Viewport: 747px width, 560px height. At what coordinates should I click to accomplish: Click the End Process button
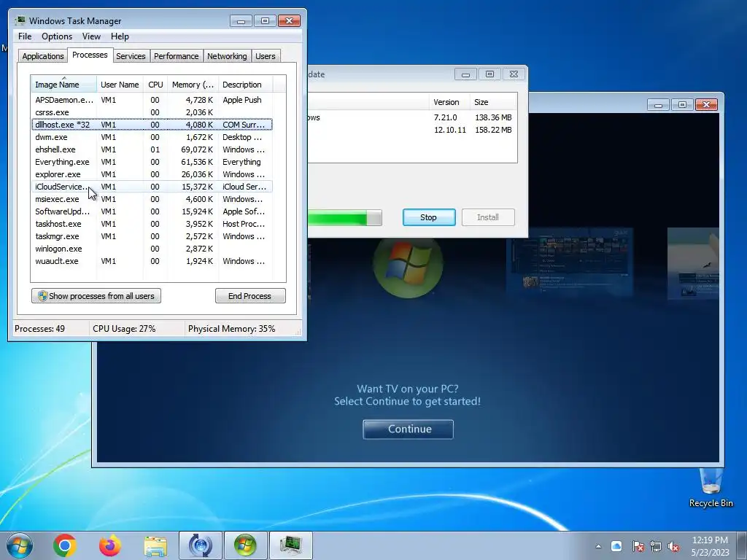(250, 296)
